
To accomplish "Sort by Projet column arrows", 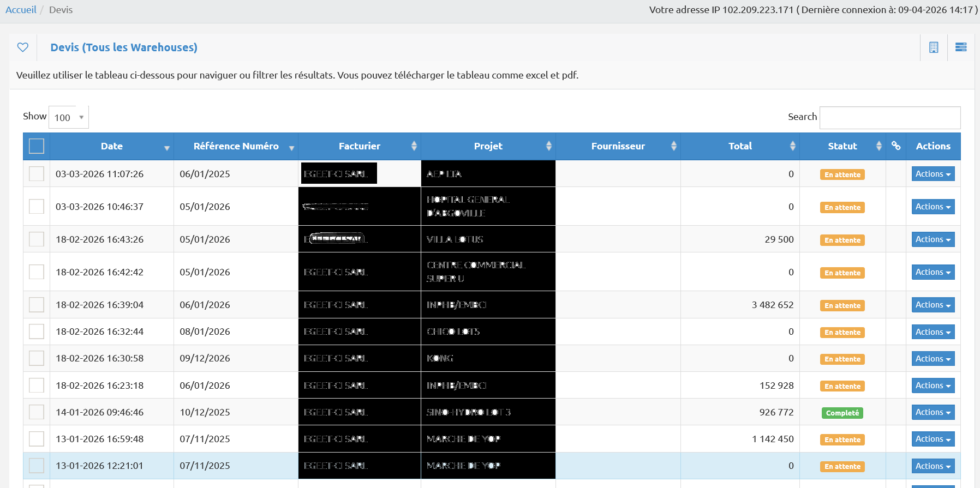I will (548, 146).
